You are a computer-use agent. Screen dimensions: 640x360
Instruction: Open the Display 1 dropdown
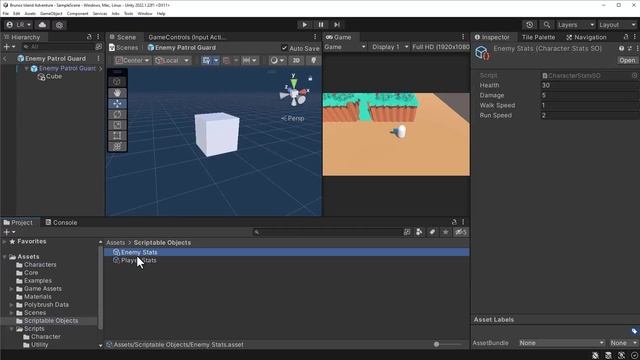pyautogui.click(x=389, y=47)
